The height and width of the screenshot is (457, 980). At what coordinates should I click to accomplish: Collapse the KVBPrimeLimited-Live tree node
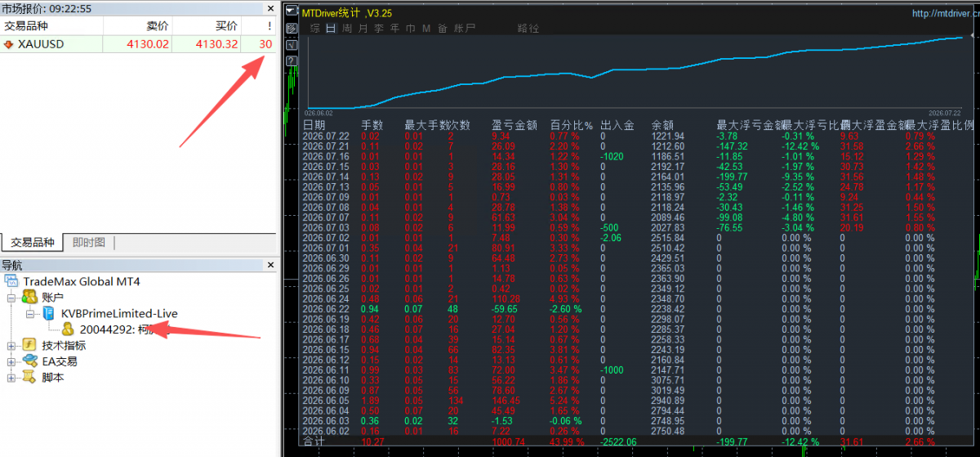30,313
